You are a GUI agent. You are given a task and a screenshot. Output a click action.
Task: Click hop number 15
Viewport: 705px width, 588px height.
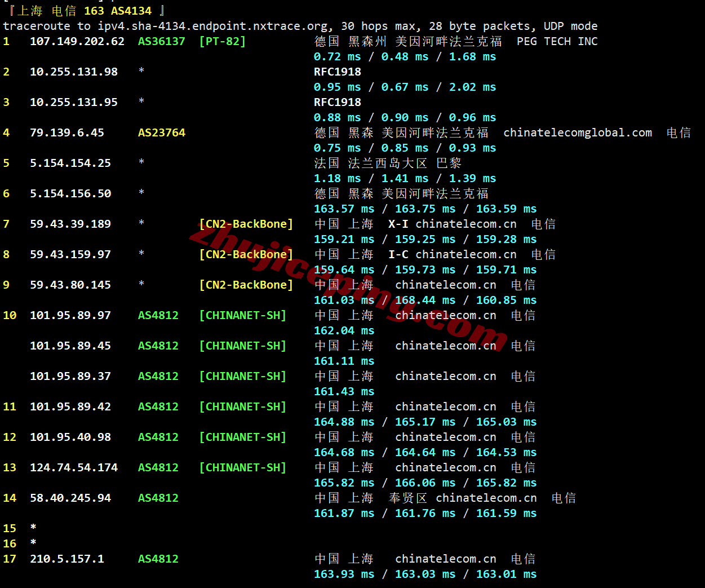[x=10, y=528]
